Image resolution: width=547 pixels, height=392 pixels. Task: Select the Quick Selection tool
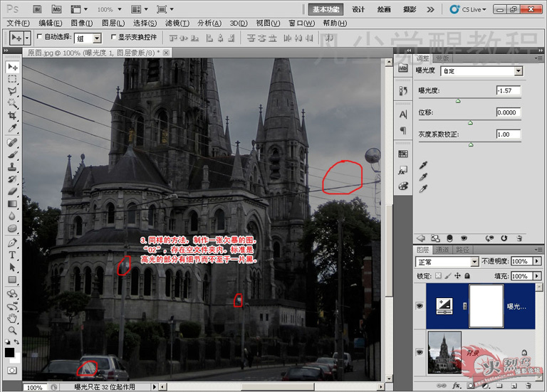pos(13,103)
